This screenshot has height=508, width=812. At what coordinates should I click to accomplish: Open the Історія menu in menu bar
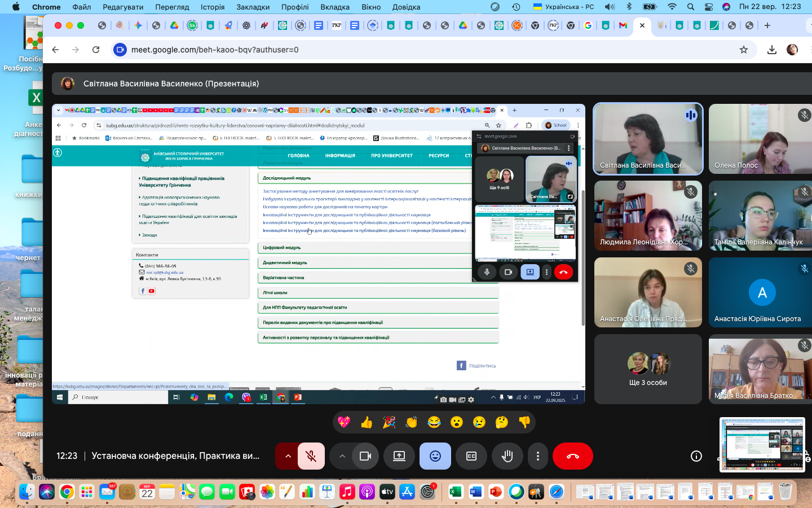(213, 7)
